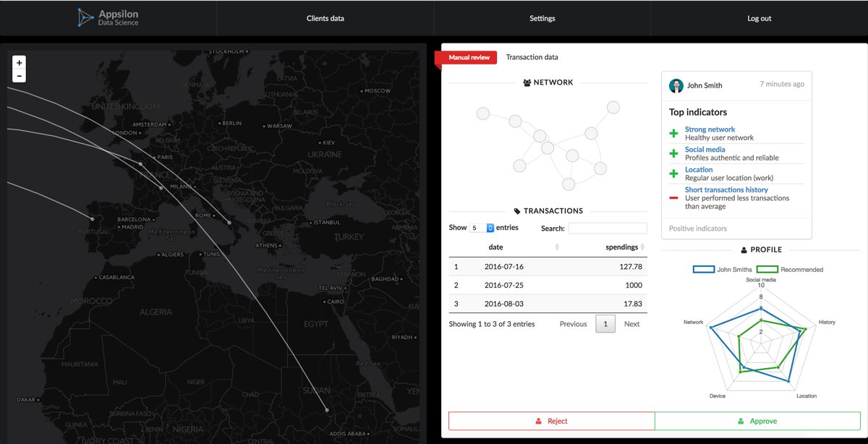Click the Profile person icon
This screenshot has width=868, height=444.
click(x=744, y=250)
